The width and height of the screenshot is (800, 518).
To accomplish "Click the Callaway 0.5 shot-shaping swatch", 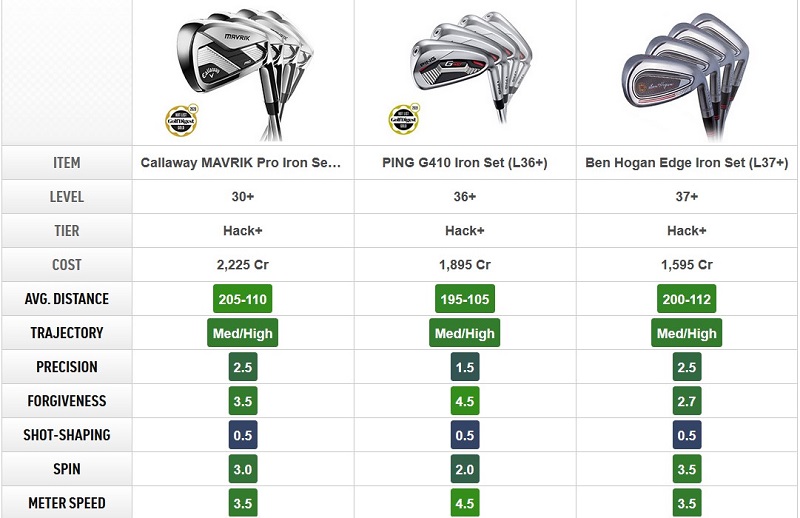I will click(242, 435).
